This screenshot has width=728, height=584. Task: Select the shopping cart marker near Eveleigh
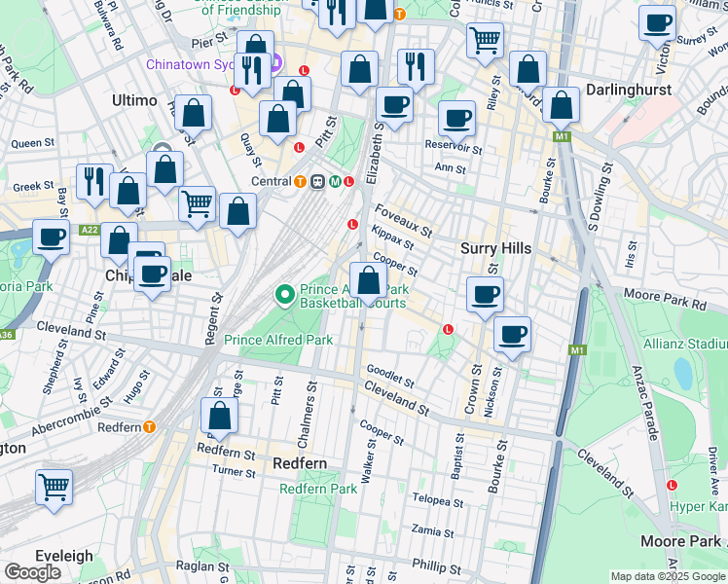click(x=54, y=490)
